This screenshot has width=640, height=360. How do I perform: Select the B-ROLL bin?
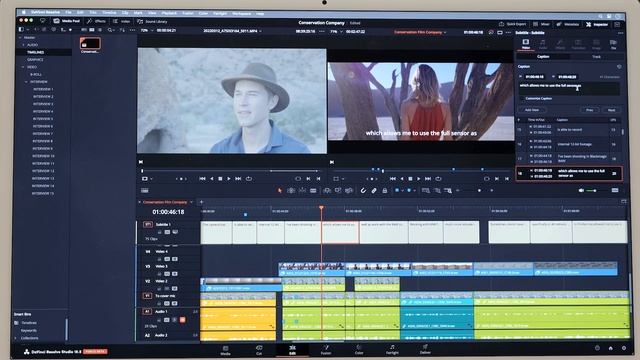pos(36,74)
